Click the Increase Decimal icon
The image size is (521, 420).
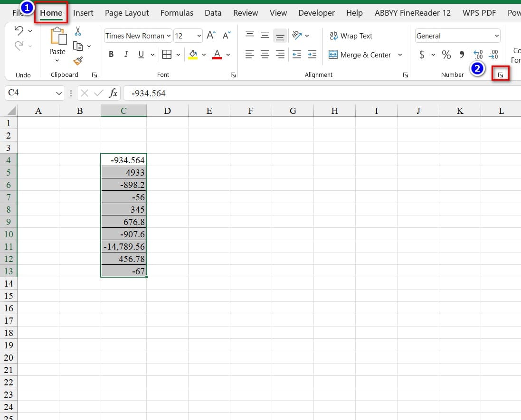478,55
